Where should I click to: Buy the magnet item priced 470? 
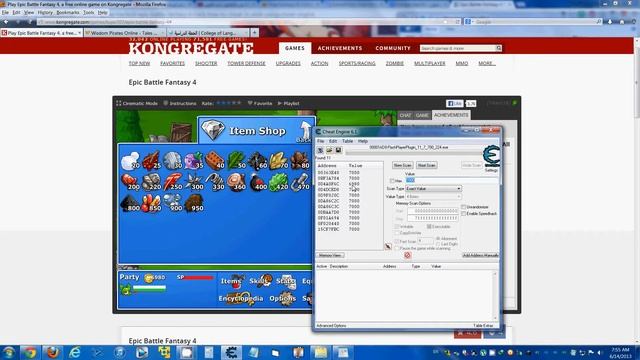[300, 182]
